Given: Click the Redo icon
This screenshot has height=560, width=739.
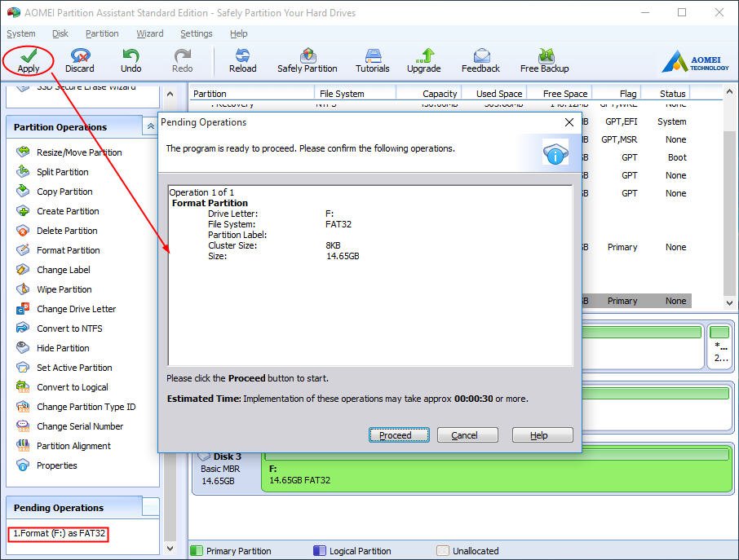Looking at the screenshot, I should [x=181, y=60].
